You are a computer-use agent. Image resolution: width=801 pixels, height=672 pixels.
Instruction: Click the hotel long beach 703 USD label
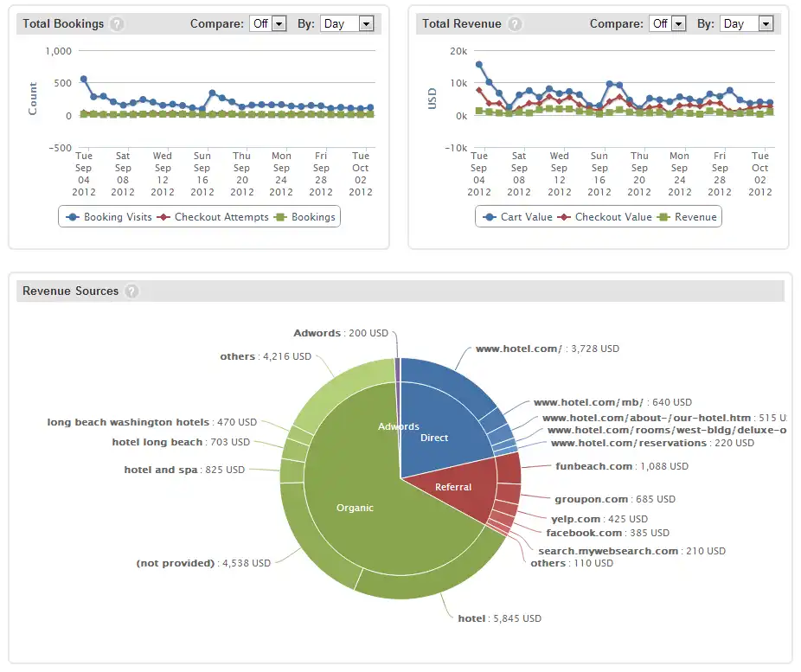[181, 442]
